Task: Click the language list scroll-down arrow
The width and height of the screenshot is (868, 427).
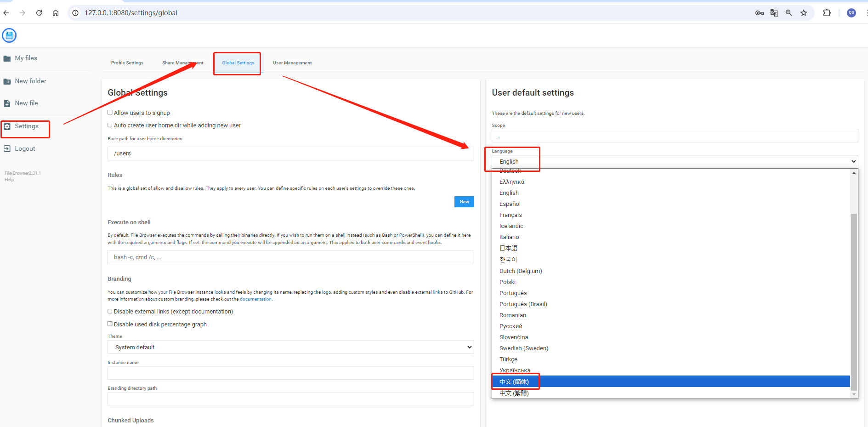Action: tap(854, 394)
